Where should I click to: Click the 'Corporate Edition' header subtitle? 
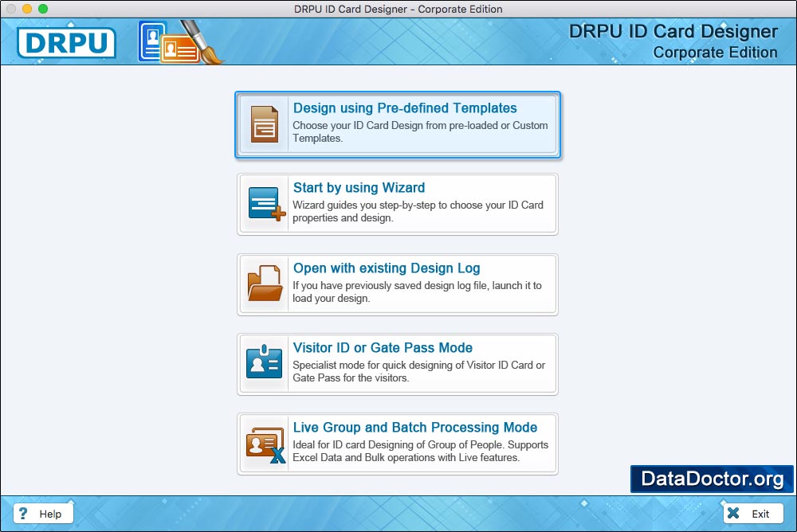click(715, 53)
